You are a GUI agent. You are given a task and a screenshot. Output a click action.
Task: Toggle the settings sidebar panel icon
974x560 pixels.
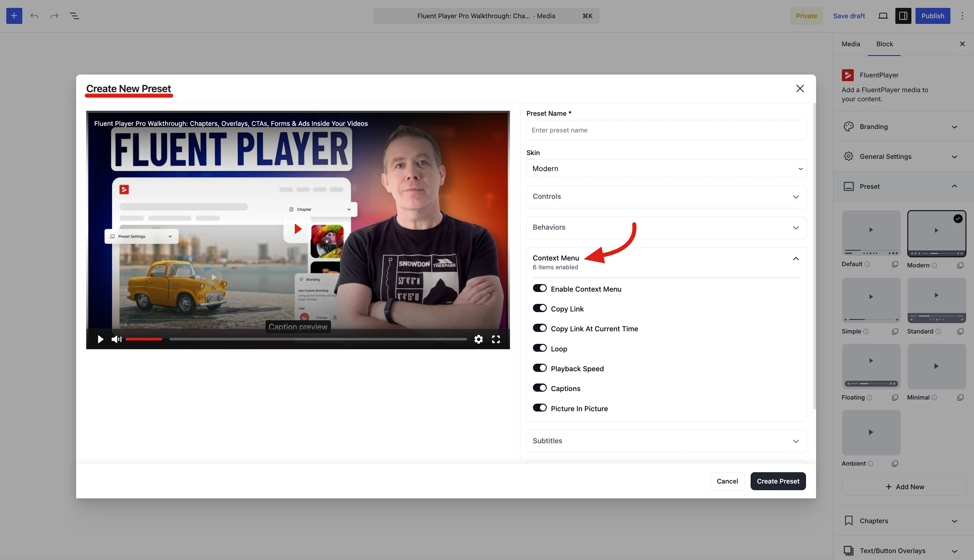pyautogui.click(x=903, y=16)
